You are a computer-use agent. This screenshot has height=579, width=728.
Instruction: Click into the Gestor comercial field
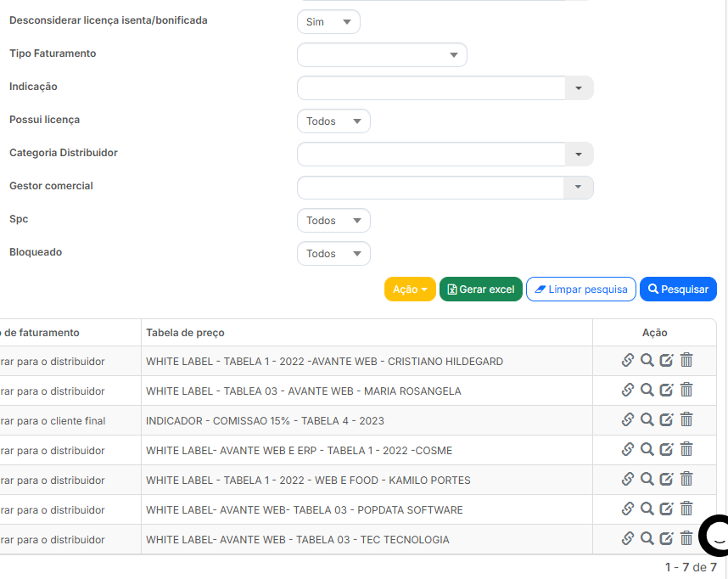pos(431,188)
